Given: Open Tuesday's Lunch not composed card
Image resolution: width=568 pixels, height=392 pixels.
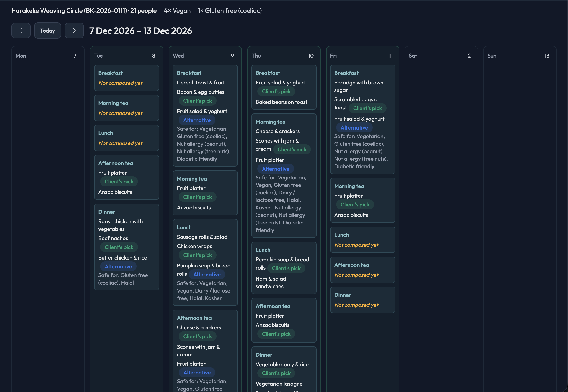Looking at the screenshot, I should click(126, 138).
